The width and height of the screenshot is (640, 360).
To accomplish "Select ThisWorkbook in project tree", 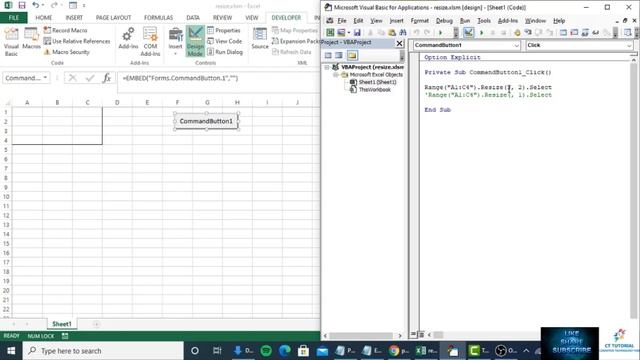I will (x=374, y=90).
